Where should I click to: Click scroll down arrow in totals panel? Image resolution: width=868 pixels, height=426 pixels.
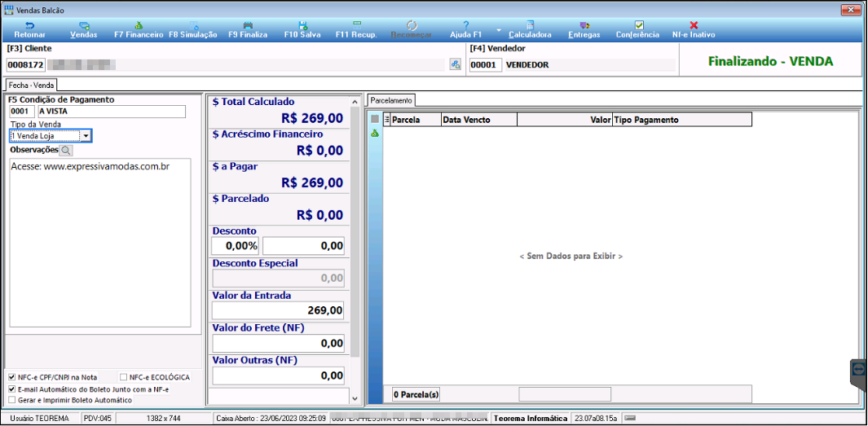click(355, 397)
